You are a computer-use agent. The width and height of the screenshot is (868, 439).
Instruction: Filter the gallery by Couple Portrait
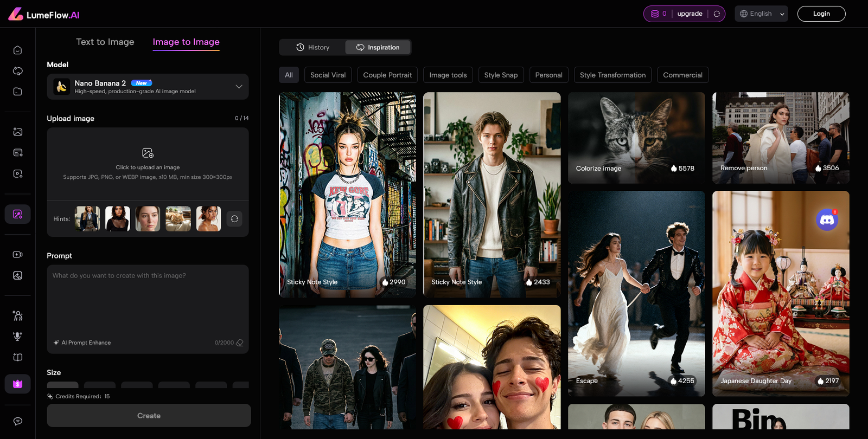(387, 75)
